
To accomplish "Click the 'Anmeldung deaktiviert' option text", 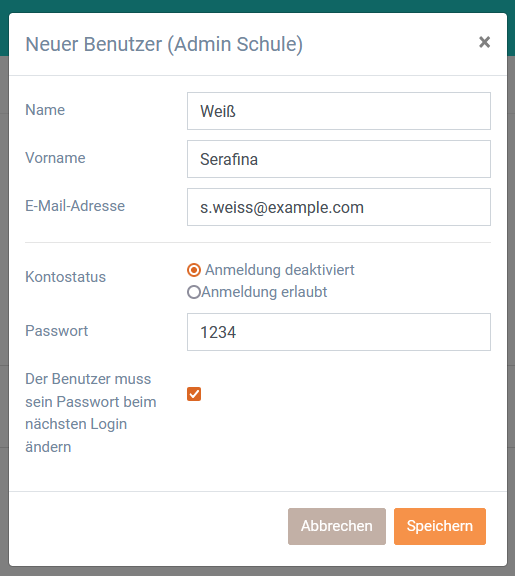I will pos(280,270).
